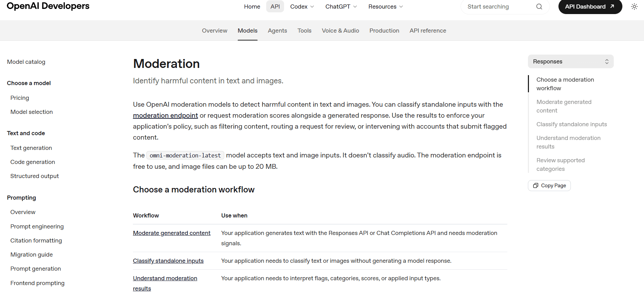
Task: Click the Workflow column header
Action: 146,215
